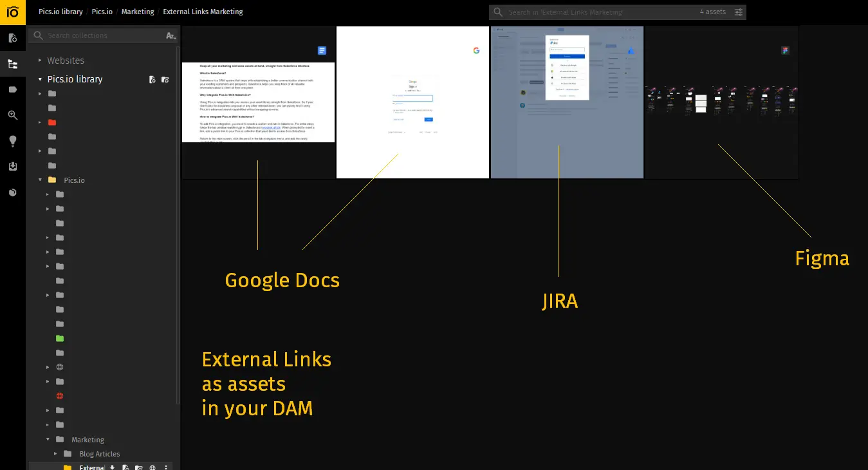The width and height of the screenshot is (868, 470).
Task: Add new collection to Pics.io library
Action: coord(165,79)
